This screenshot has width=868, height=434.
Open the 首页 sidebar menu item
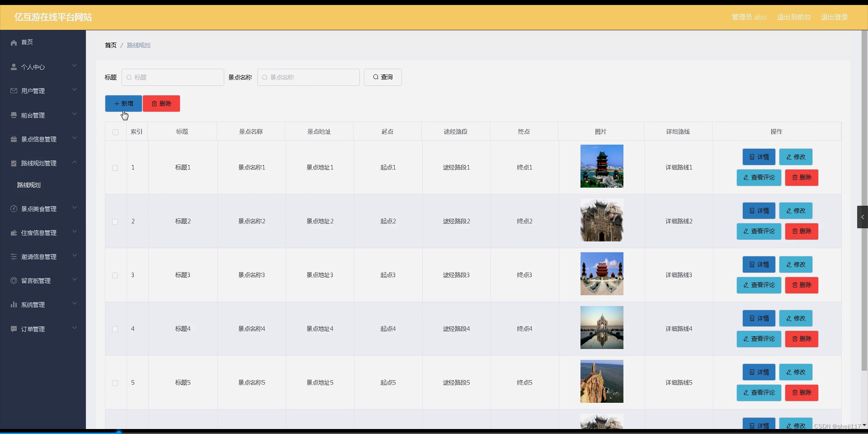(x=43, y=42)
